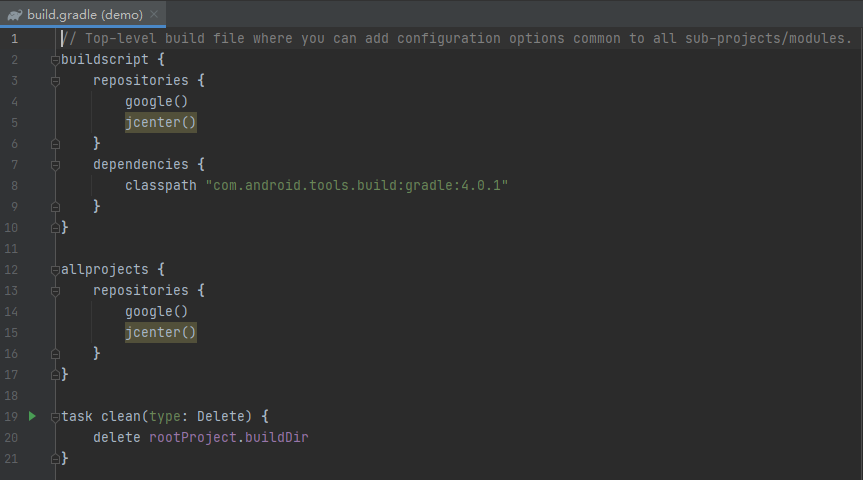
Task: Collapse buildscript repositories block on line 3
Action: pos(55,81)
